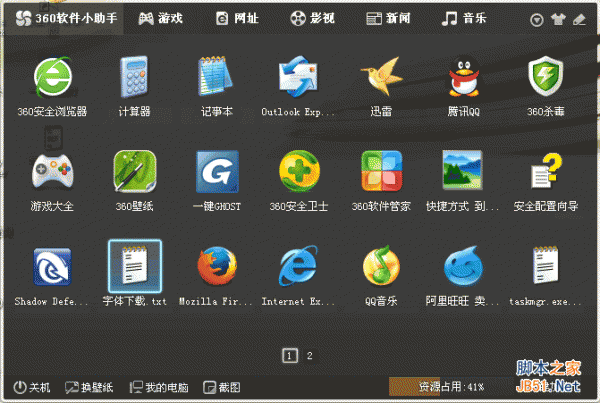Click the 换壁纸 change wallpaper button
Screen dimensions: 600x403
pos(89,387)
